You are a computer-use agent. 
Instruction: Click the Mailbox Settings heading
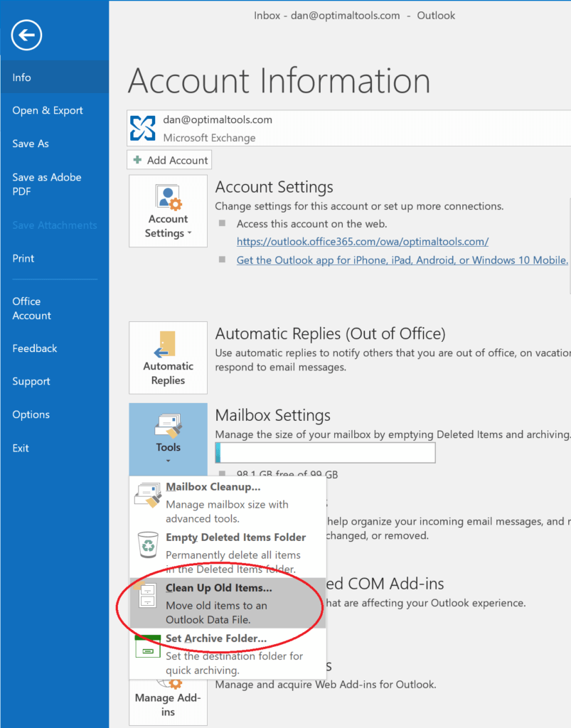272,415
